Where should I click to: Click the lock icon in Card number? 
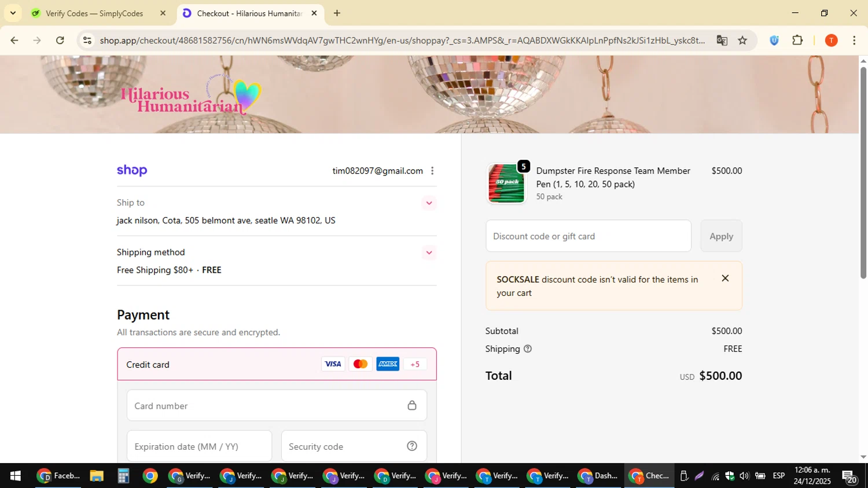(412, 405)
